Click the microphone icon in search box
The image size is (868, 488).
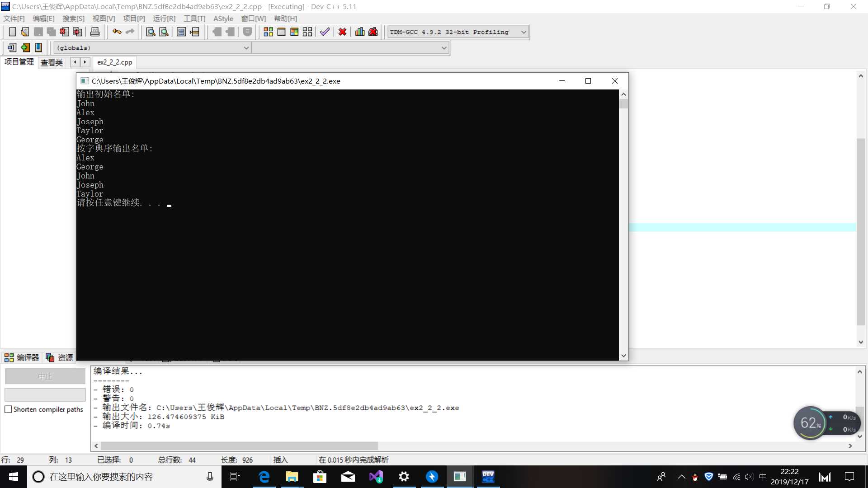[x=210, y=477]
